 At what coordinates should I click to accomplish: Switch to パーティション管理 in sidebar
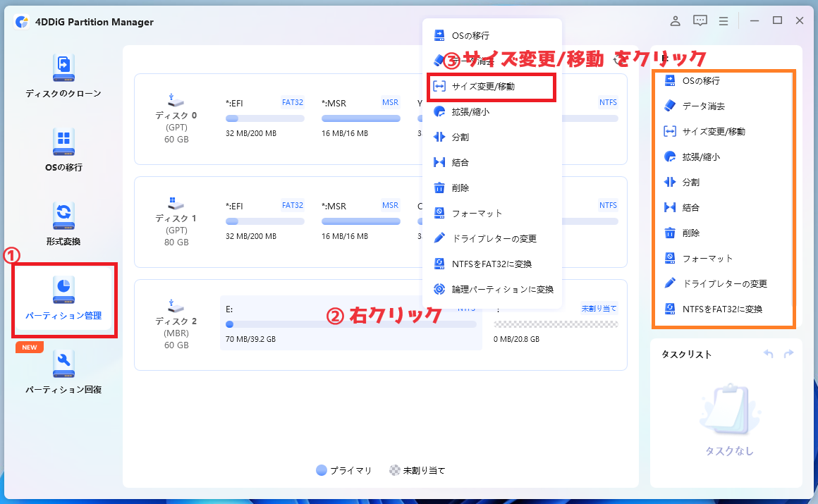[x=63, y=298]
